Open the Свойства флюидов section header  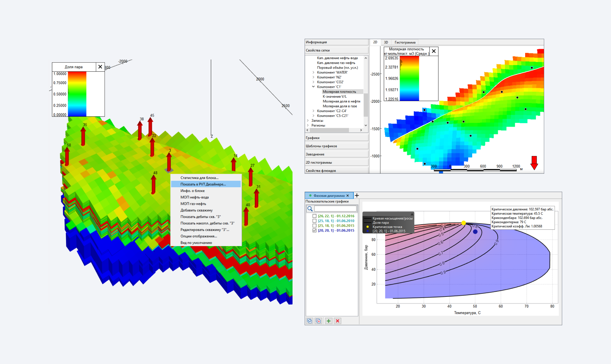pos(336,171)
